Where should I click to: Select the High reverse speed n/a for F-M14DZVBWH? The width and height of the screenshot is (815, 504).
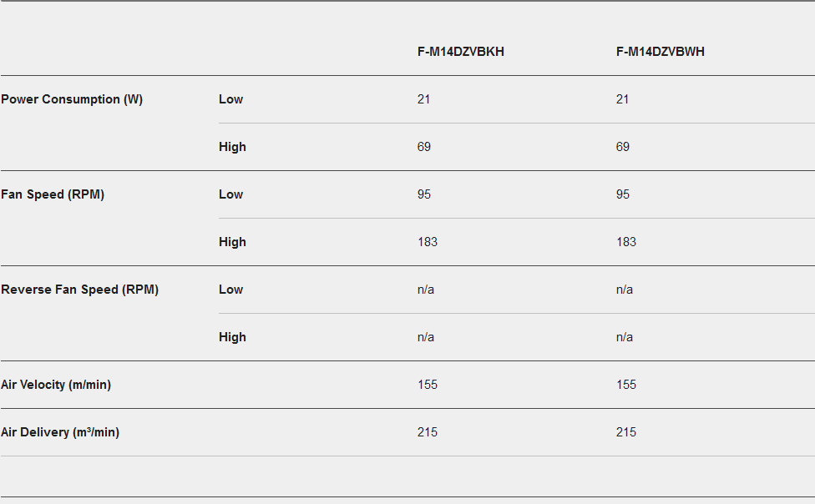tap(625, 337)
